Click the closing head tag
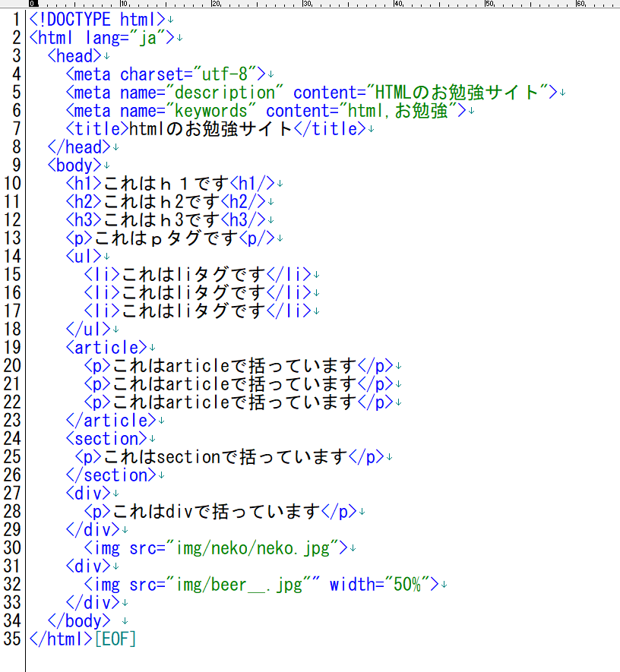This screenshot has height=672, width=620. 79,147
